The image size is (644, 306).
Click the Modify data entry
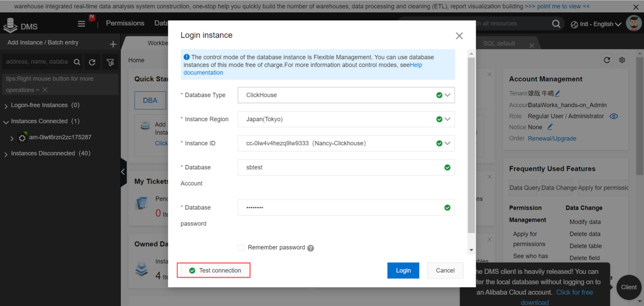click(585, 222)
